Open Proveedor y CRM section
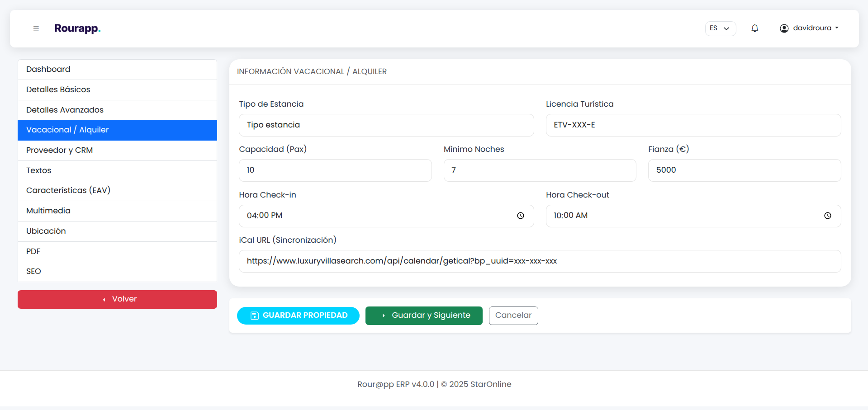Screen dimensions: 868x410 coord(117,150)
